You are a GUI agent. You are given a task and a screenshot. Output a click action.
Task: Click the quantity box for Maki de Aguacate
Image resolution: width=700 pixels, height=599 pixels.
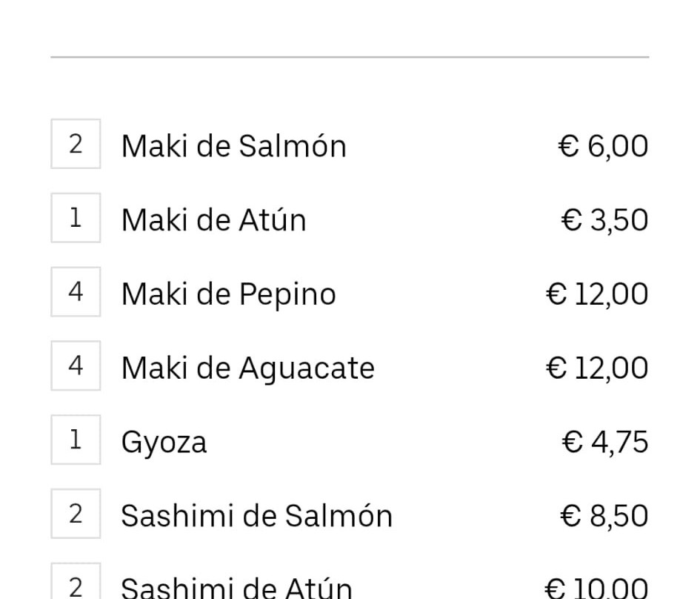[76, 366]
